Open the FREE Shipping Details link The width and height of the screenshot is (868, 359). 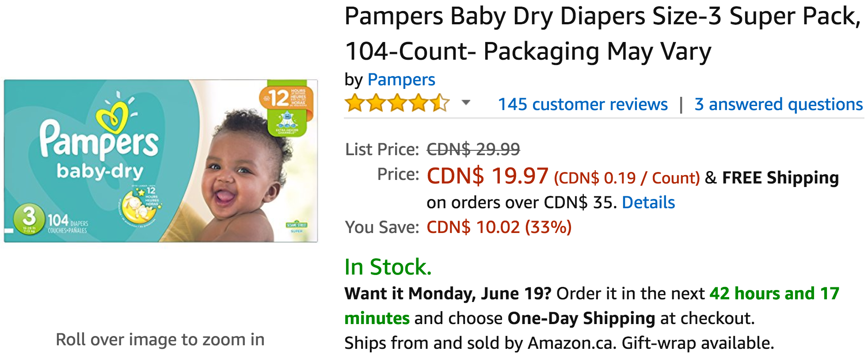[x=648, y=202]
